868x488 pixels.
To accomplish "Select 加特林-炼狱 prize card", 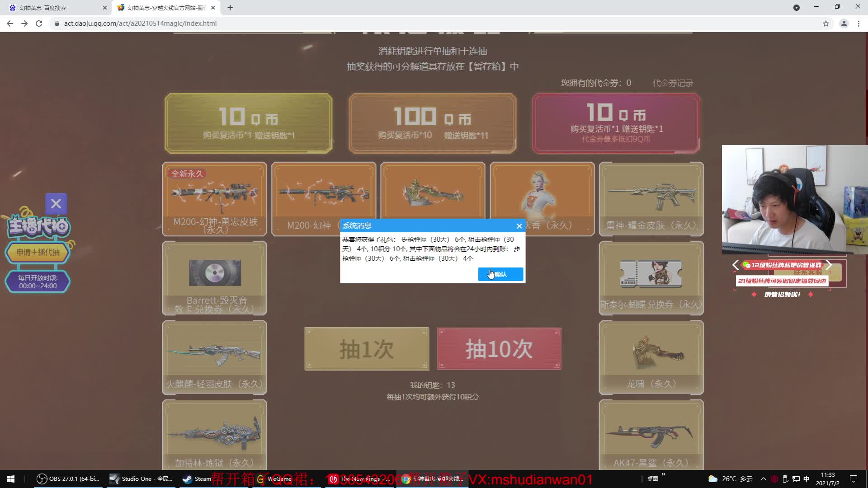I will click(x=214, y=435).
